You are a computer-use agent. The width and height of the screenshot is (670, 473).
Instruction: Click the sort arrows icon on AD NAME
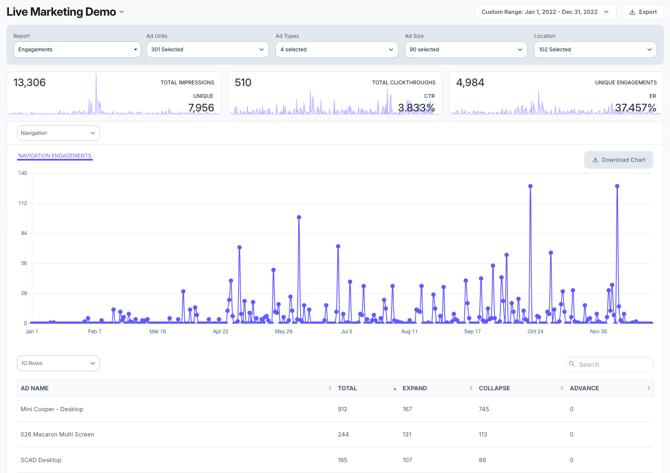coord(329,388)
